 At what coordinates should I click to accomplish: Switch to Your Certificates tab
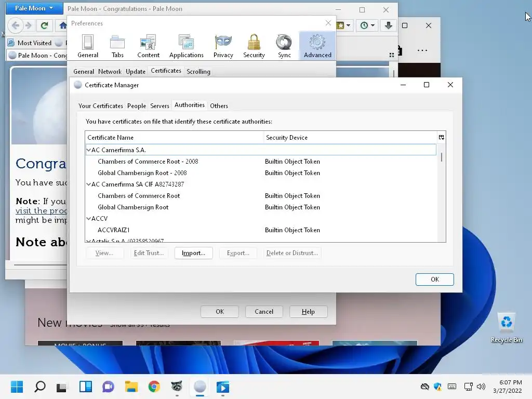tap(100, 106)
